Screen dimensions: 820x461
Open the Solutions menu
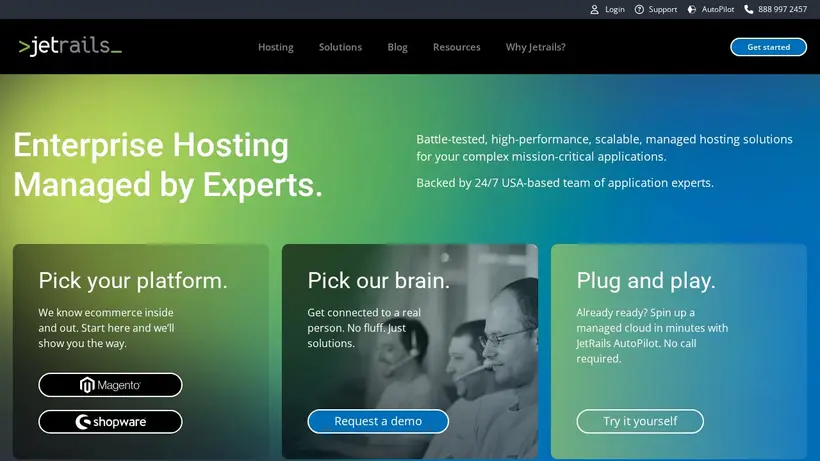pos(340,47)
